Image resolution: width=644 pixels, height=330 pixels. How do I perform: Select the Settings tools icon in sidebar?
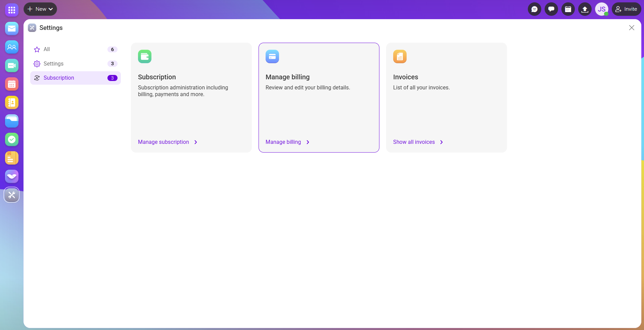(x=12, y=195)
